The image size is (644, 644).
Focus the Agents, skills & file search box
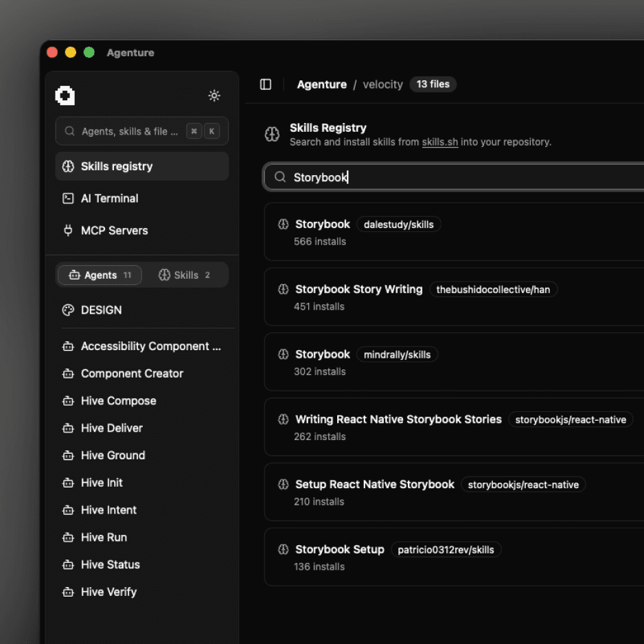click(141, 131)
